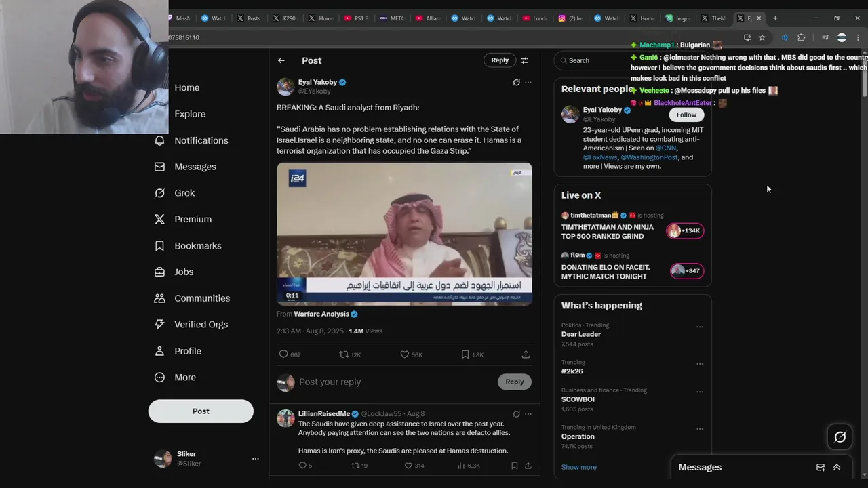This screenshot has width=868, height=488.
Task: Open the Sliker account menu dots
Action: pyautogui.click(x=255, y=459)
